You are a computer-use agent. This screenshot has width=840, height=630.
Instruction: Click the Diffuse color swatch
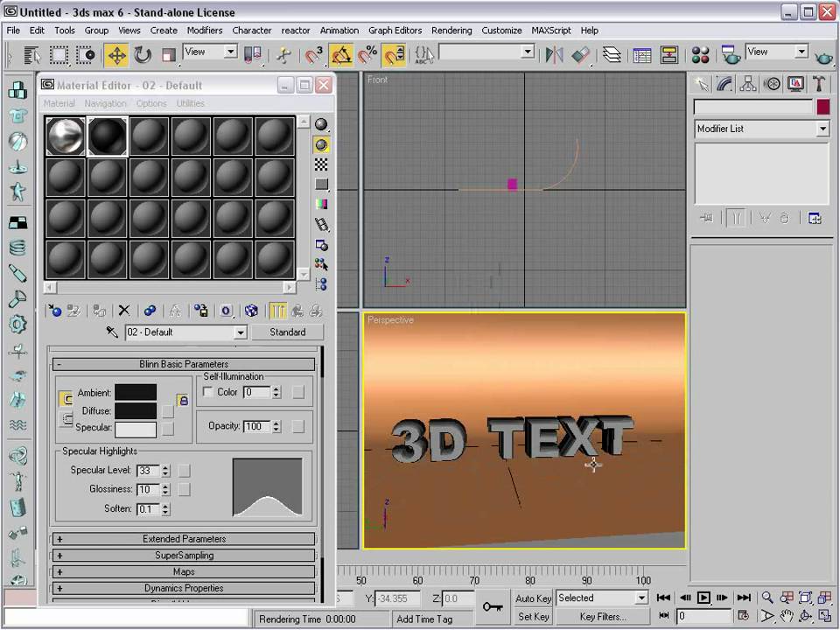[136, 410]
